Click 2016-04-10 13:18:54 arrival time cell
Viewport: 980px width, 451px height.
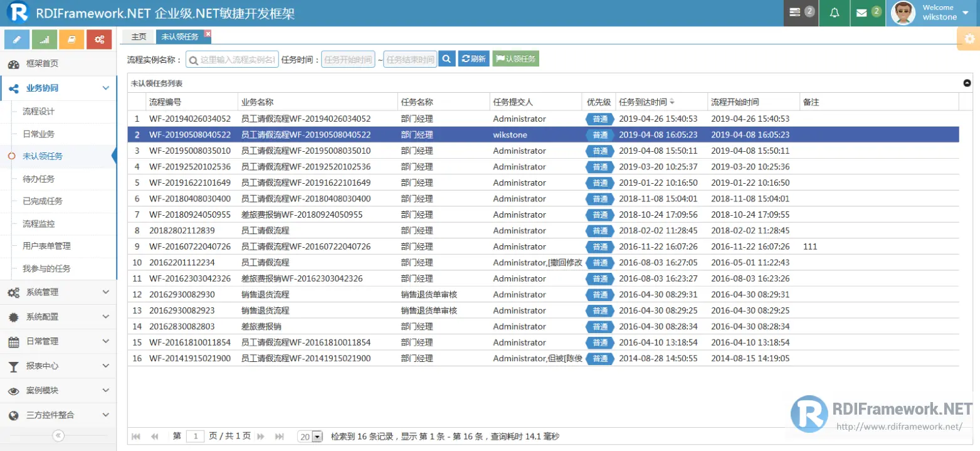(658, 342)
